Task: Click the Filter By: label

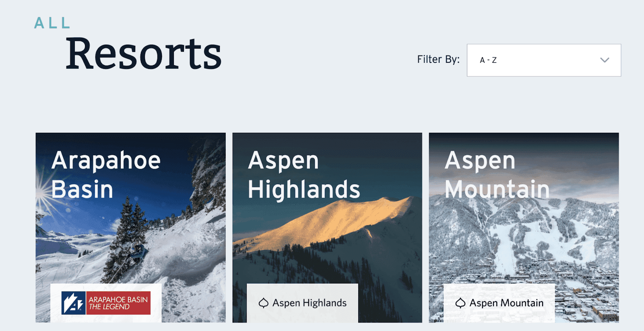Action: pyautogui.click(x=438, y=60)
